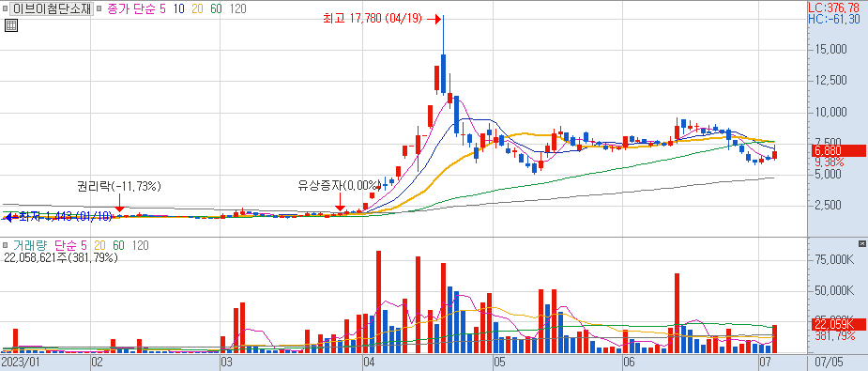Click the 22,058,621주(381.79%) volume readout
This screenshot has height=371, width=868.
pyautogui.click(x=61, y=257)
